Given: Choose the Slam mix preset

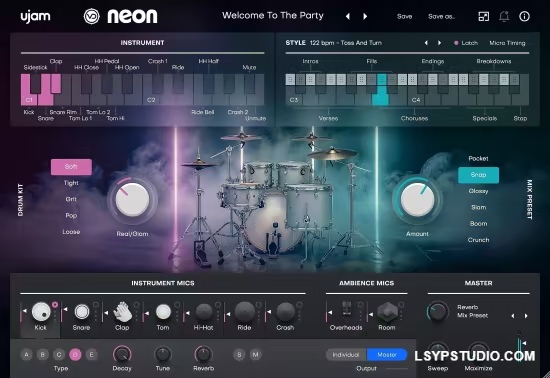Looking at the screenshot, I should [478, 207].
